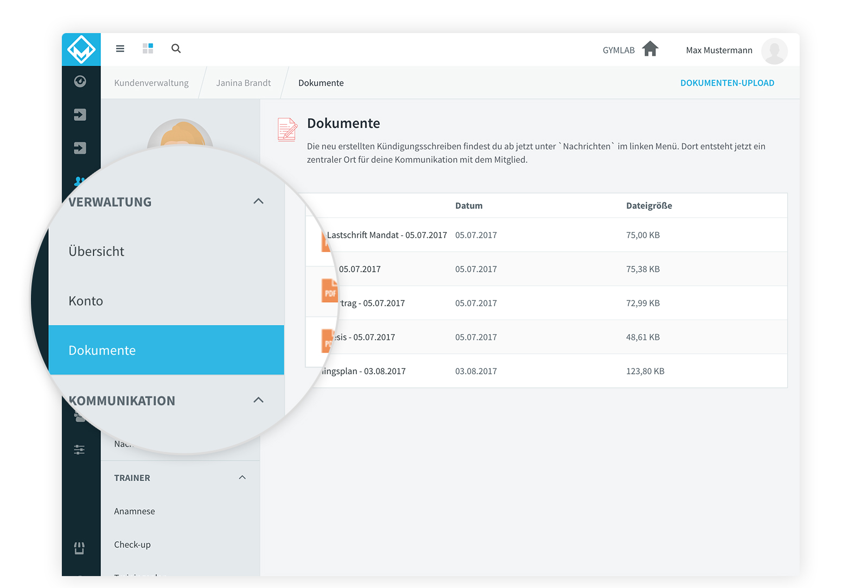Collapse the VERWALTUNG section chevron

pyautogui.click(x=259, y=201)
